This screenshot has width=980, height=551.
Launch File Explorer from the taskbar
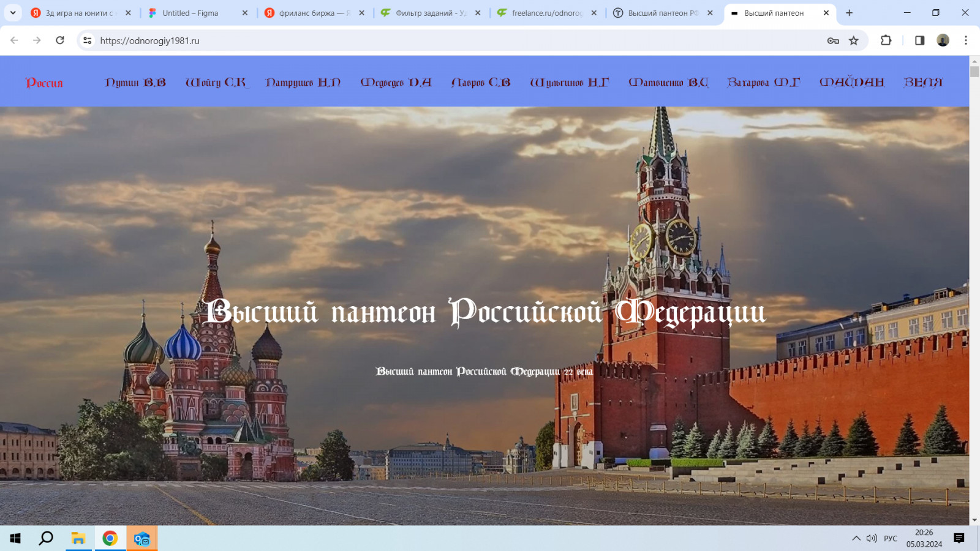click(78, 538)
